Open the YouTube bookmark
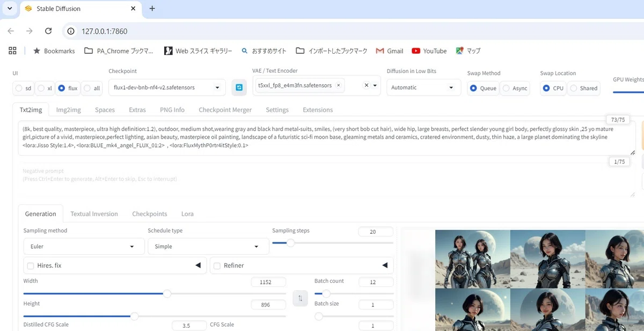The width and height of the screenshot is (644, 331). click(429, 51)
